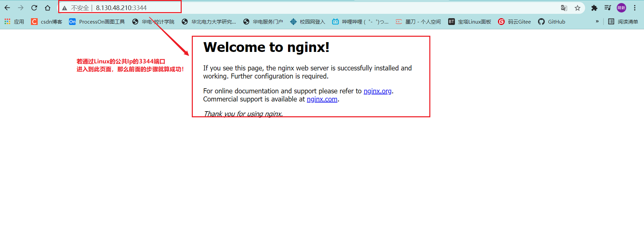Translate this page via translate icon

564,8
